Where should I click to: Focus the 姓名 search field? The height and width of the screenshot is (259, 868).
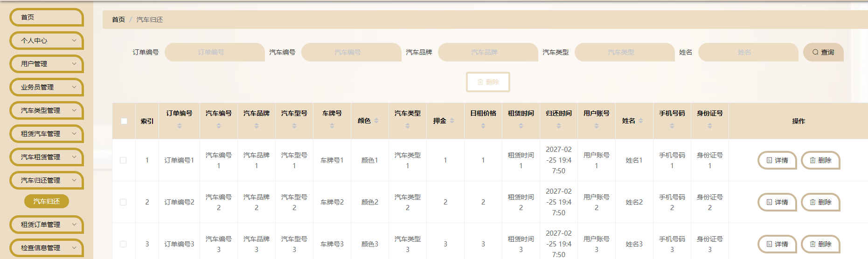(x=748, y=52)
